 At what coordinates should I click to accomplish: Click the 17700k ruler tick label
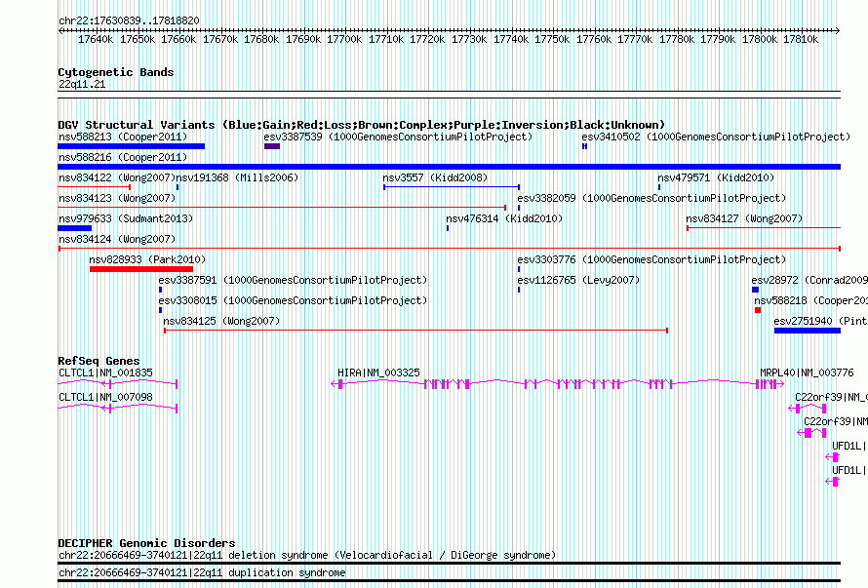344,39
